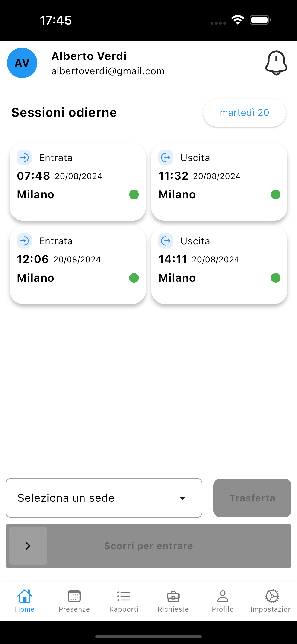The image size is (297, 644).
Task: Open notifications bell icon
Action: 276,63
